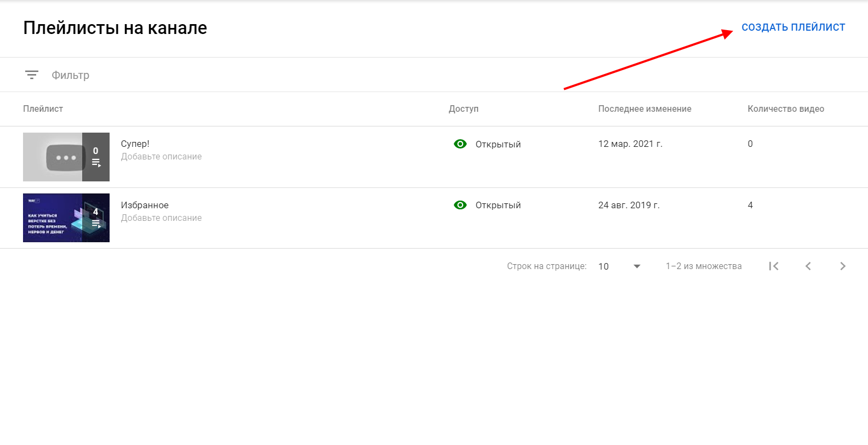868x445 pixels.
Task: Click the Создать плейлист button
Action: tap(793, 27)
